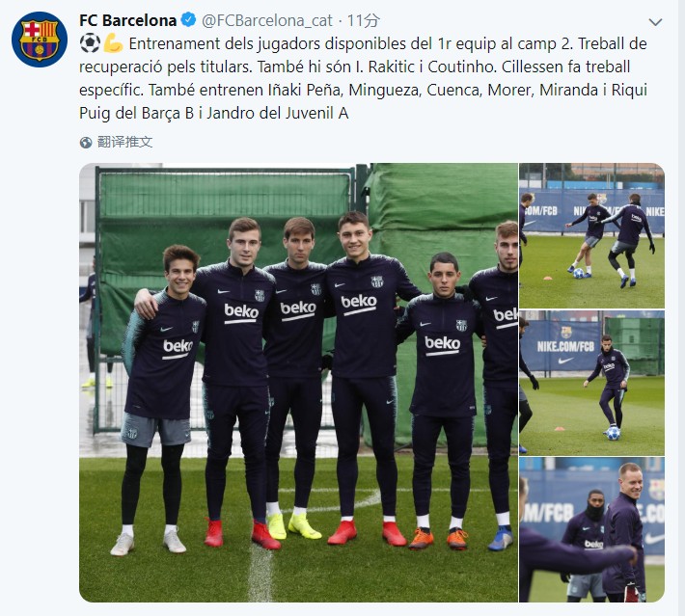
Task: Click the flexed bicep emoji in the tweet
Action: pos(113,43)
